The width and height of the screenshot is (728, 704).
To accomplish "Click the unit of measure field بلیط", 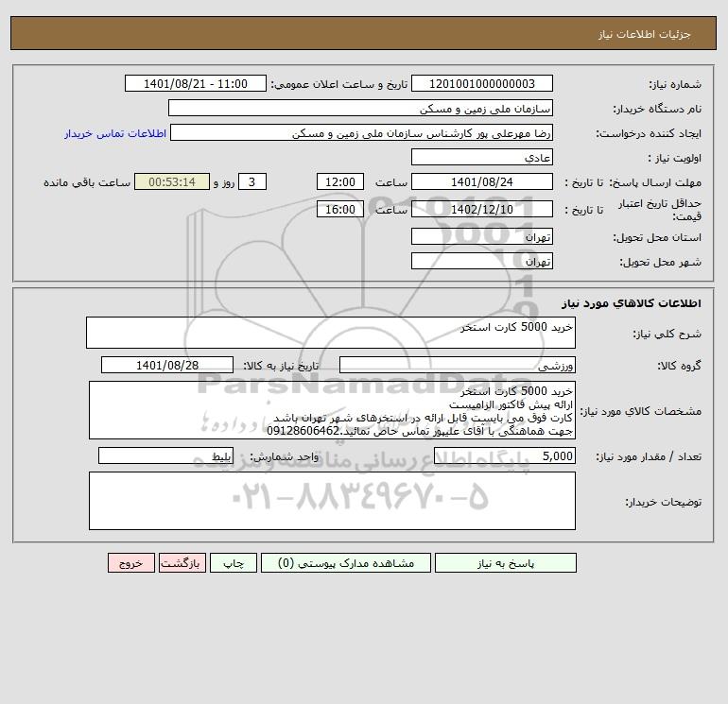I will pyautogui.click(x=165, y=455).
